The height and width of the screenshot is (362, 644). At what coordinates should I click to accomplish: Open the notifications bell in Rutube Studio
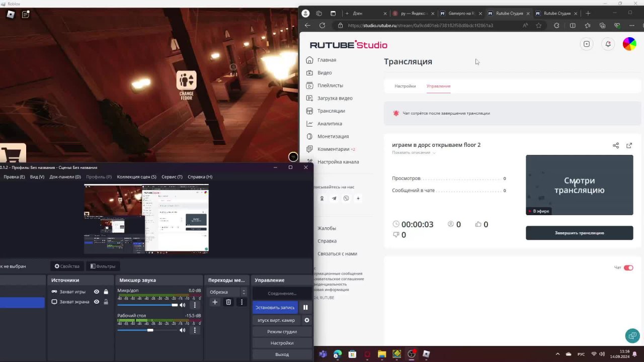pyautogui.click(x=608, y=44)
